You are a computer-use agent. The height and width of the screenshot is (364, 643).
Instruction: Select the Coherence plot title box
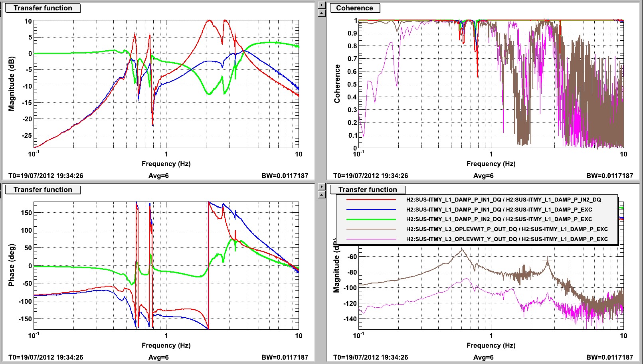click(x=354, y=8)
